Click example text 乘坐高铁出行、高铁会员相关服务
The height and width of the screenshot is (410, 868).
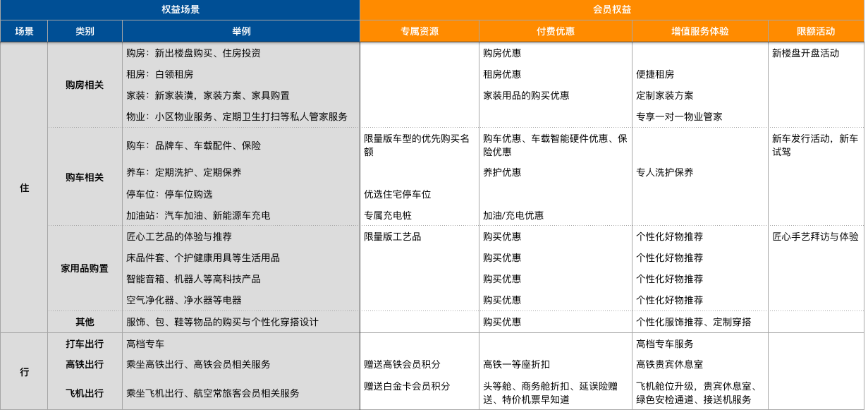click(198, 364)
